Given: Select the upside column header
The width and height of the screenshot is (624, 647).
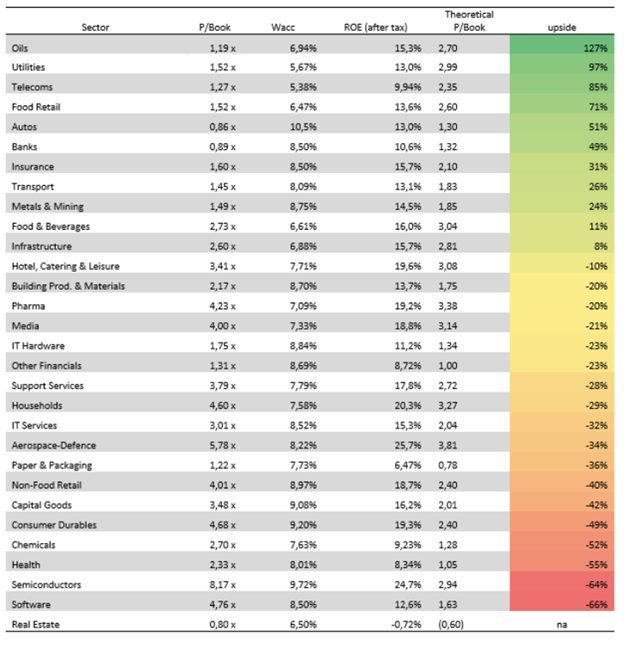Looking at the screenshot, I should tap(562, 28).
